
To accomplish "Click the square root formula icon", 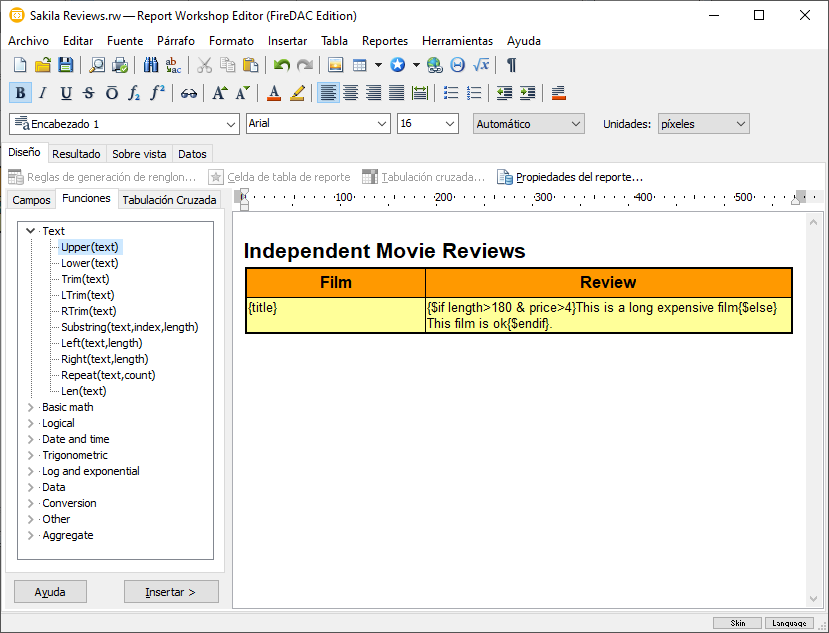I will [x=481, y=65].
